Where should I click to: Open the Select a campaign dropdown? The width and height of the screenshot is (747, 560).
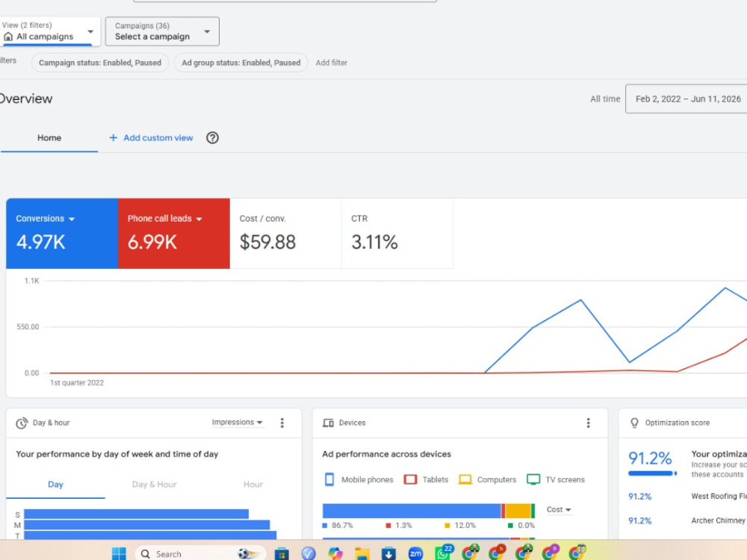(162, 31)
